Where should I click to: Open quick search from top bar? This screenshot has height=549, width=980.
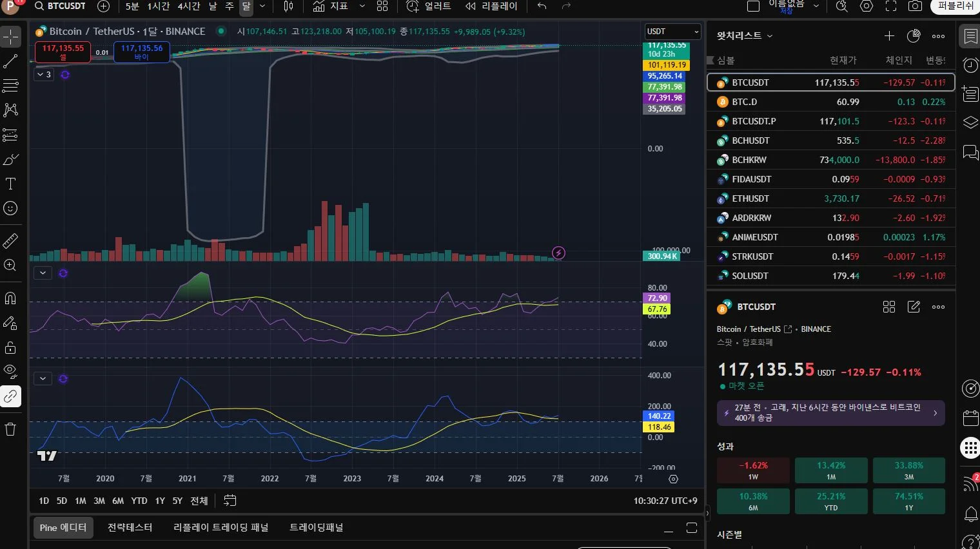(x=841, y=6)
